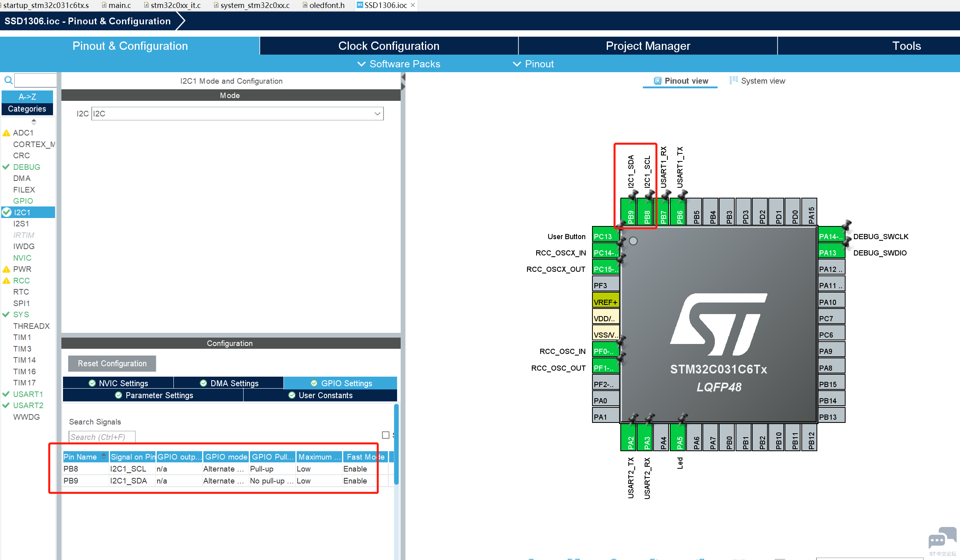Screen dimensions: 960x560
Task: Click the DMA Settings status check icon
Action: tap(203, 383)
